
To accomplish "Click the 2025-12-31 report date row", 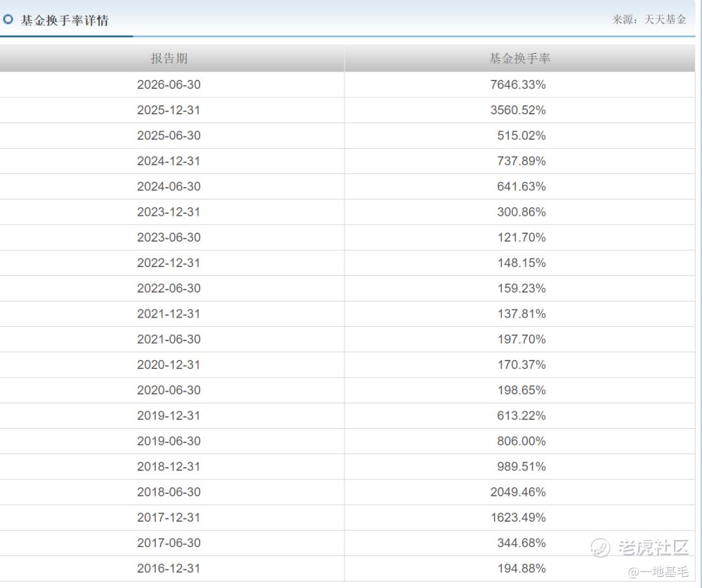I will [x=347, y=110].
